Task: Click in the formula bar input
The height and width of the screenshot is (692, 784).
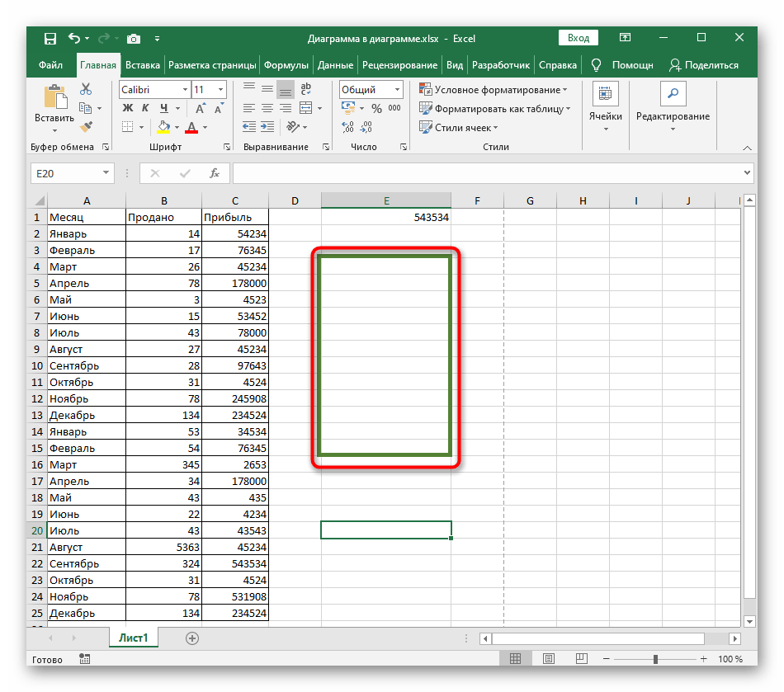Action: pos(488,173)
